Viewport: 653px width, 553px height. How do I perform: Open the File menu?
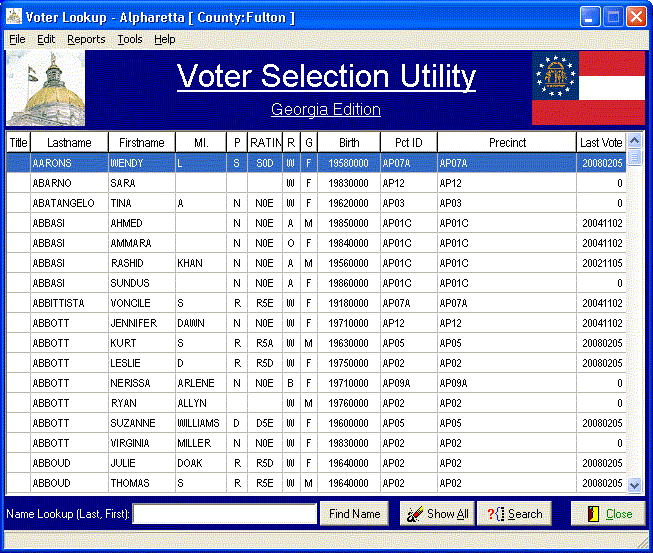coord(17,39)
